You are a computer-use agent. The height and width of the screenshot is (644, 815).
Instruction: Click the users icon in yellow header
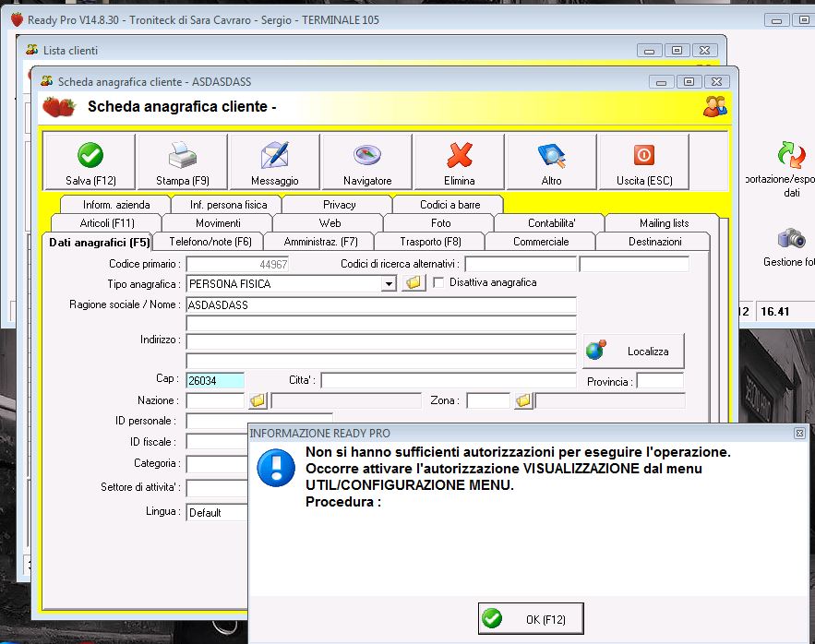(x=715, y=106)
